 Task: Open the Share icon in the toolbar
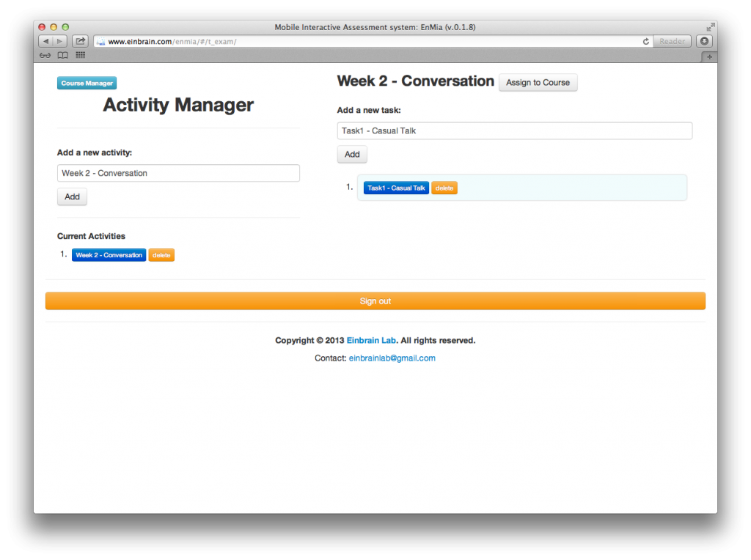pyautogui.click(x=80, y=41)
